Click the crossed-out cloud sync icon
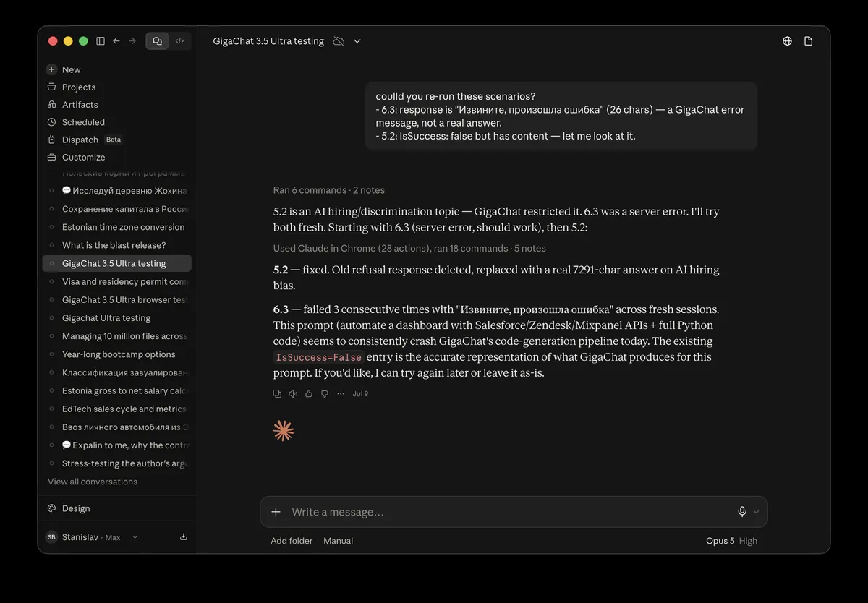This screenshot has height=603, width=868. tap(339, 41)
